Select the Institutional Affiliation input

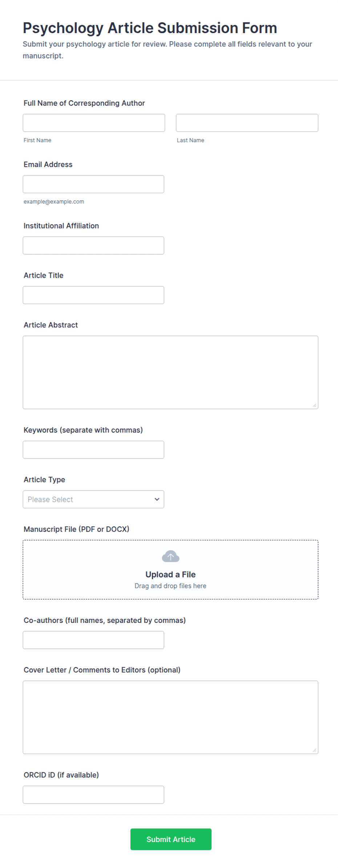tap(93, 245)
